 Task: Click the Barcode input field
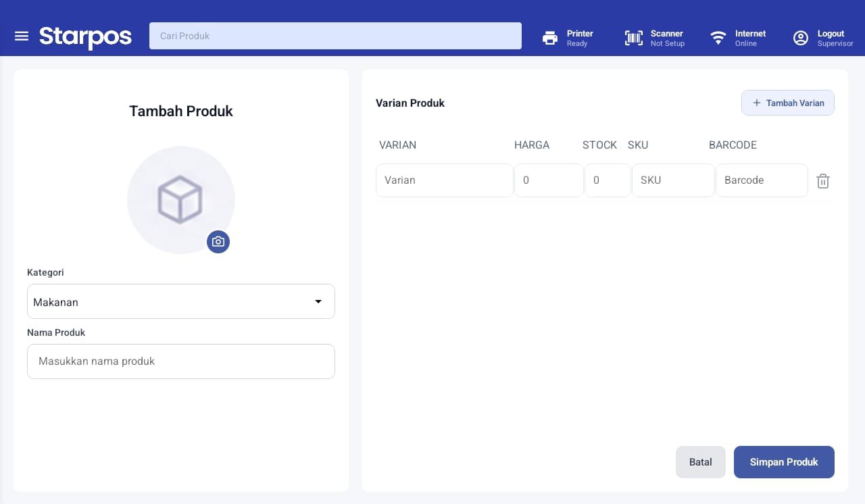762,180
